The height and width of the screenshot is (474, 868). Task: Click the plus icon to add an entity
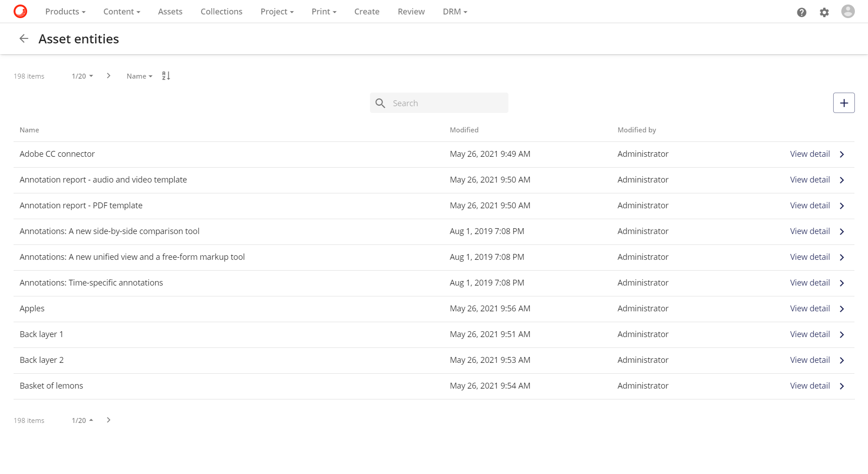tap(844, 103)
